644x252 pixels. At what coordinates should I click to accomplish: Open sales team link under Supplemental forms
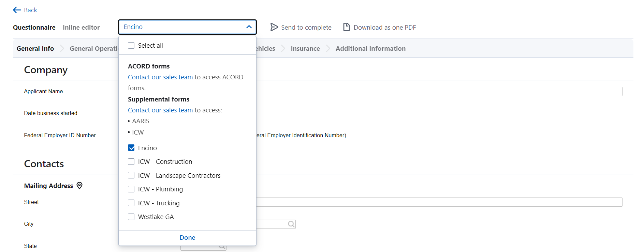click(x=160, y=110)
